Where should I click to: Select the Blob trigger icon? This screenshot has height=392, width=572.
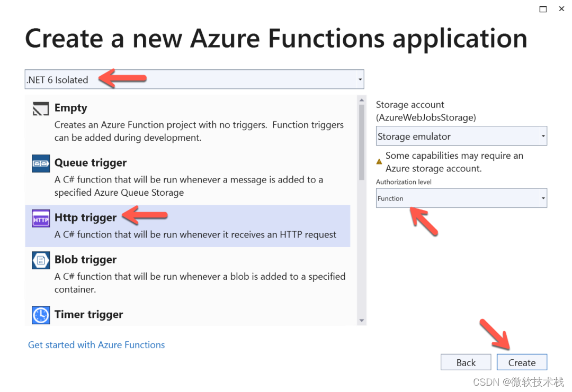(40, 259)
